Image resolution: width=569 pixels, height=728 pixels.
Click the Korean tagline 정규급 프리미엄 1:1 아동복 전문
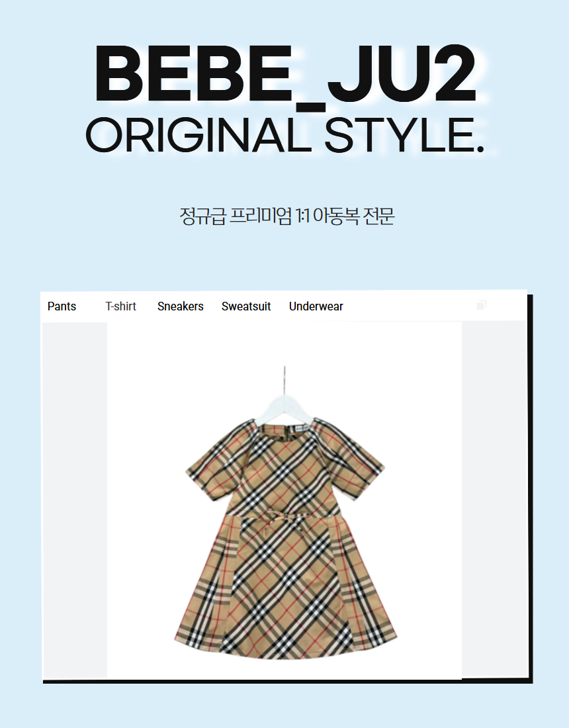coord(287,216)
